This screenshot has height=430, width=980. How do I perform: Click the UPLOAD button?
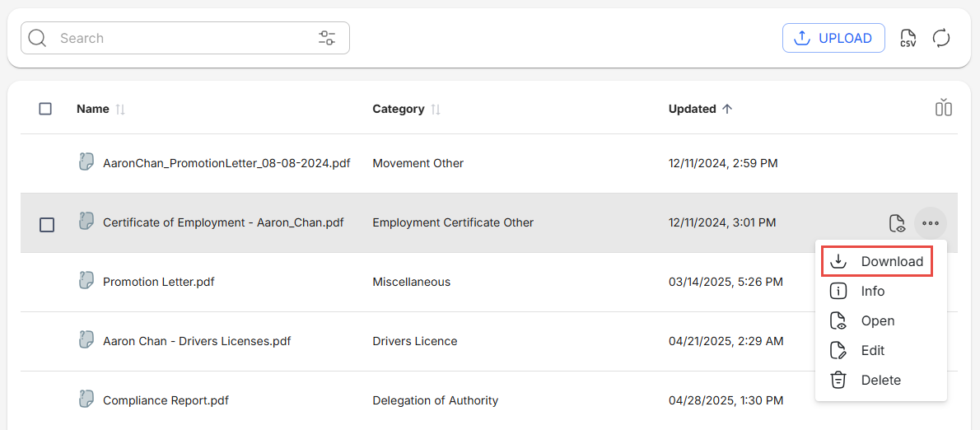coord(833,38)
